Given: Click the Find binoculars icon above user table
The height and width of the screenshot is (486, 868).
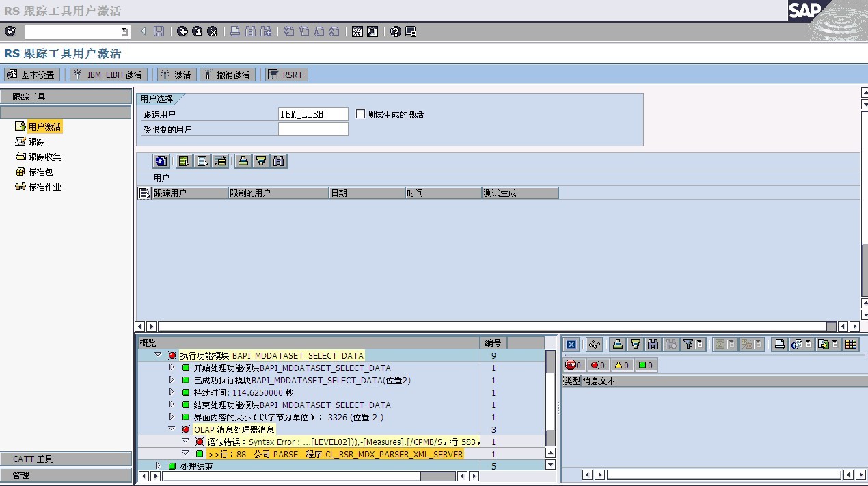Looking at the screenshot, I should point(278,161).
